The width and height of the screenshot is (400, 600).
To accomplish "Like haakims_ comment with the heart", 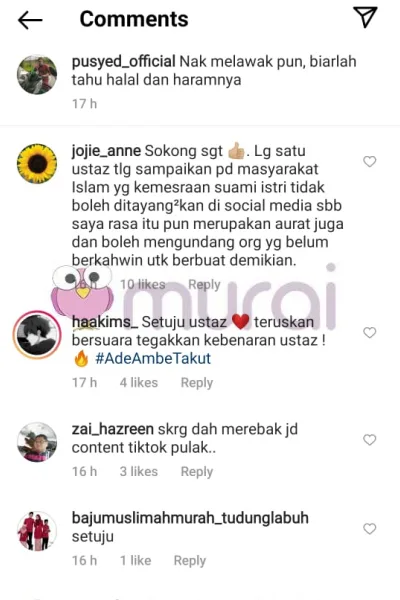I will [369, 333].
